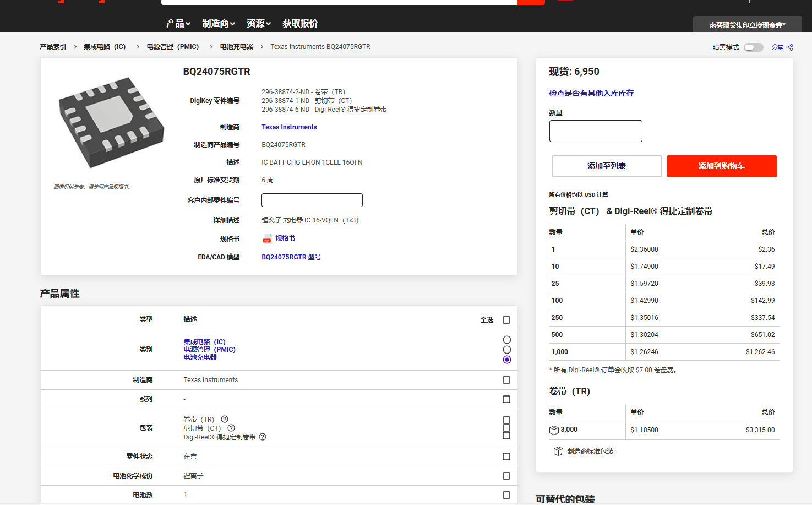Expand the 资源 navigation dropdown
Viewport: 812px width, 505px height.
pyautogui.click(x=258, y=23)
